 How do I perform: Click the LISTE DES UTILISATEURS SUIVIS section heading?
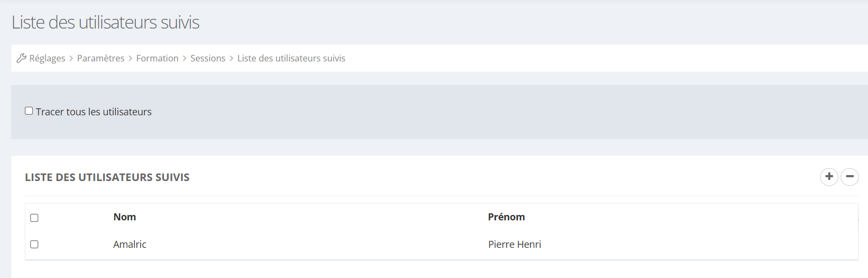click(x=107, y=177)
